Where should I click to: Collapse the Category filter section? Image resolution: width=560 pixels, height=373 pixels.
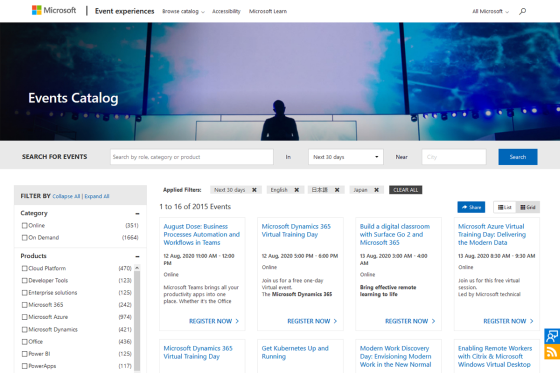(138, 214)
